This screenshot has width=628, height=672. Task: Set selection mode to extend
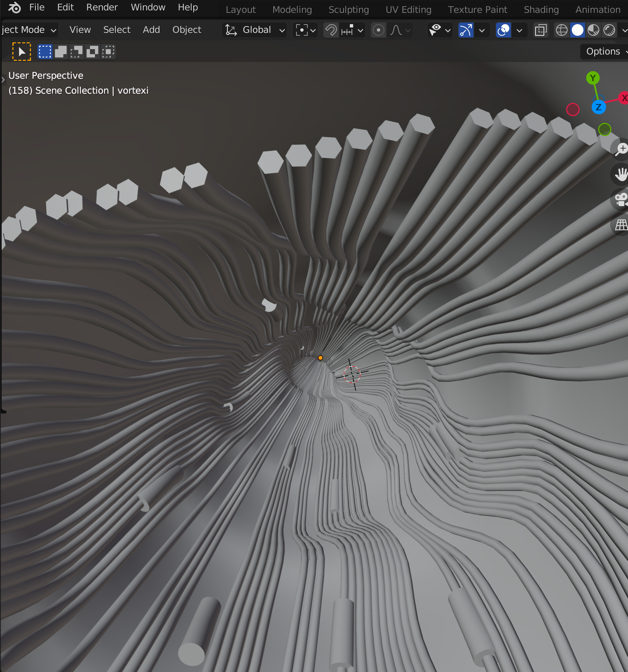(61, 52)
